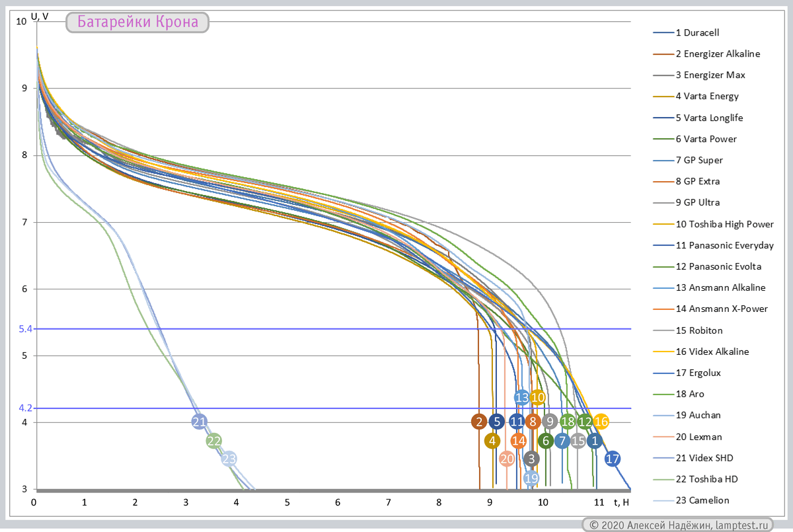Select legend entry 2 Energizer Alkaline
Viewport: 793px width, 532px height.
point(706,54)
